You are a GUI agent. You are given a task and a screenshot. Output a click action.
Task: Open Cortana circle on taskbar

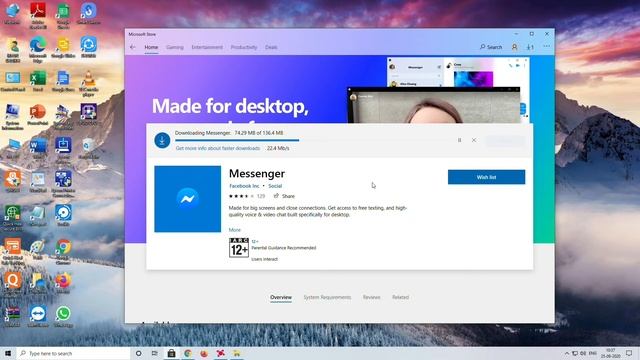[139, 353]
